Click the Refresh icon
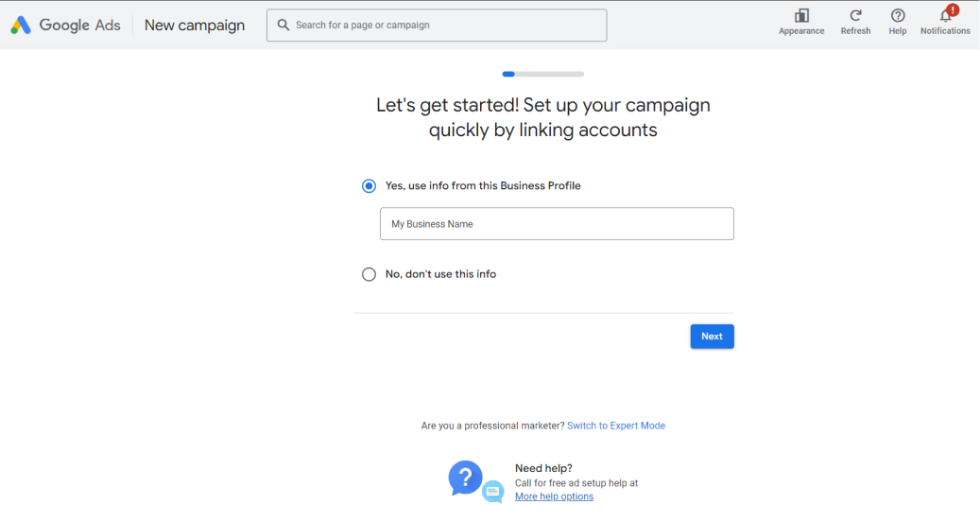Screen dimensions: 980x522 855,16
